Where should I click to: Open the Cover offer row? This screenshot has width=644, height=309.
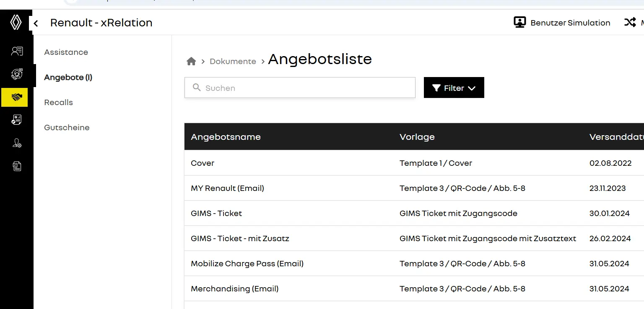pos(414,163)
